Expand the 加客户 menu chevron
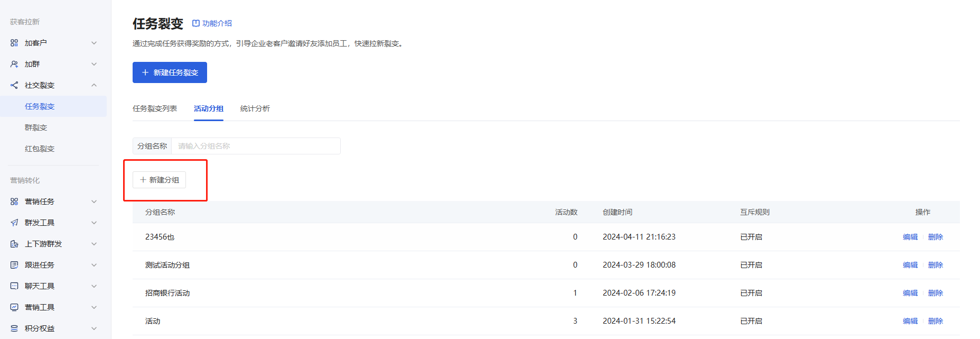The height and width of the screenshot is (339, 980). coord(94,43)
